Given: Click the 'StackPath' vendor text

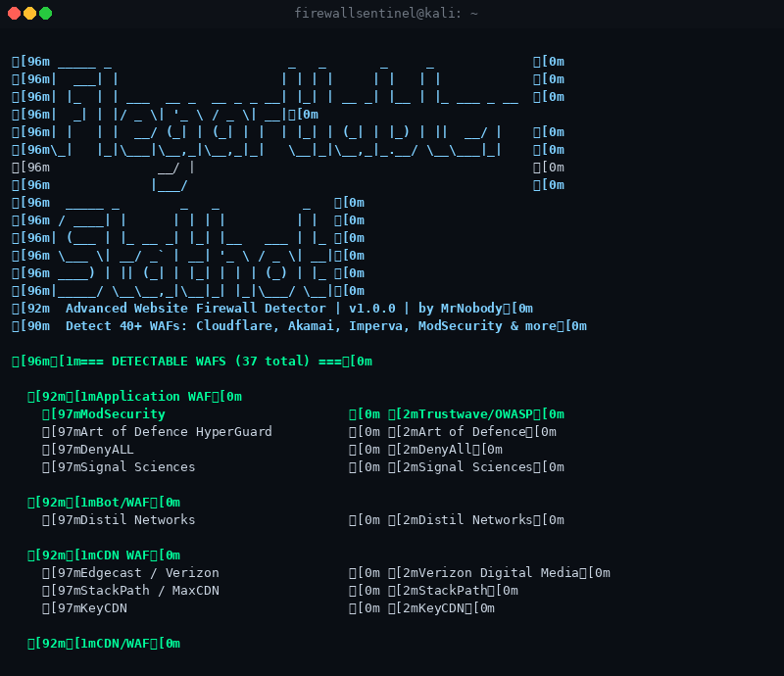Looking at the screenshot, I should pyautogui.click(x=453, y=591).
